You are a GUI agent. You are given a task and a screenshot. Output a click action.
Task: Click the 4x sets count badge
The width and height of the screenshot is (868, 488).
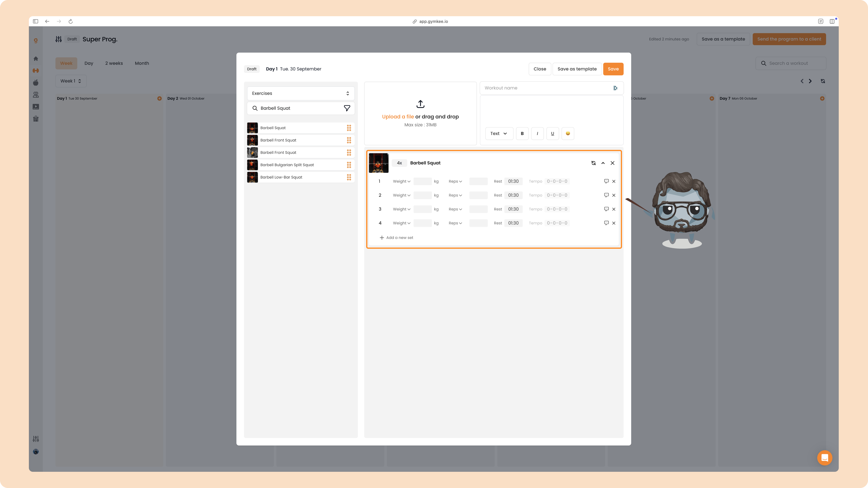coord(399,163)
